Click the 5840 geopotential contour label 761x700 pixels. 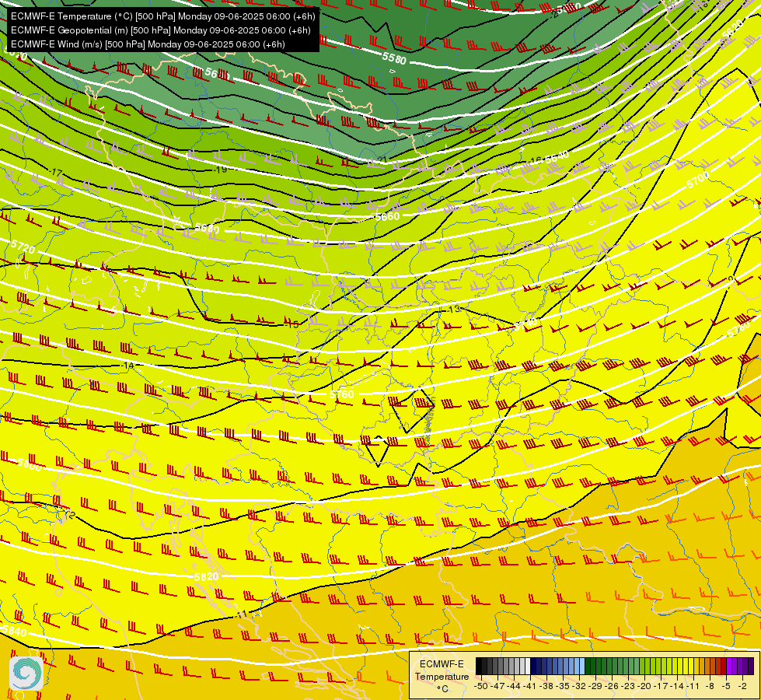[x=14, y=632]
